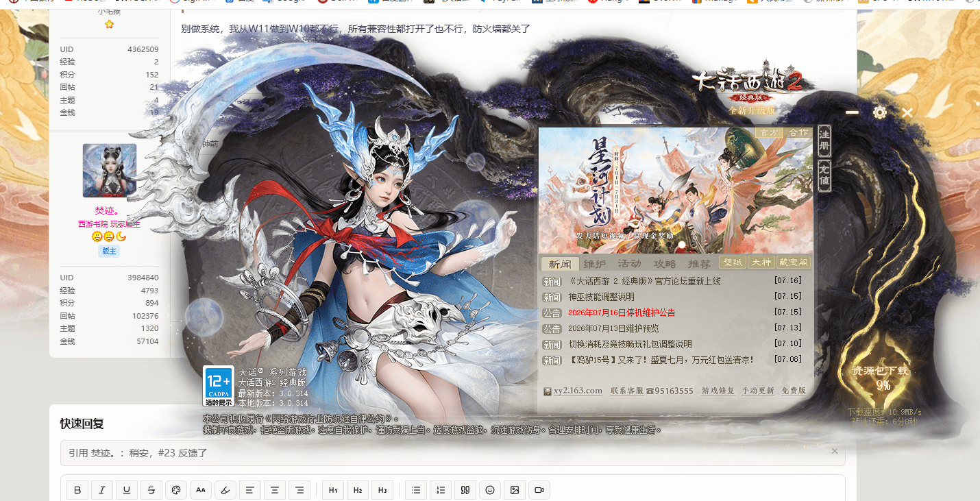Switch to the 维护 tab

pyautogui.click(x=595, y=264)
